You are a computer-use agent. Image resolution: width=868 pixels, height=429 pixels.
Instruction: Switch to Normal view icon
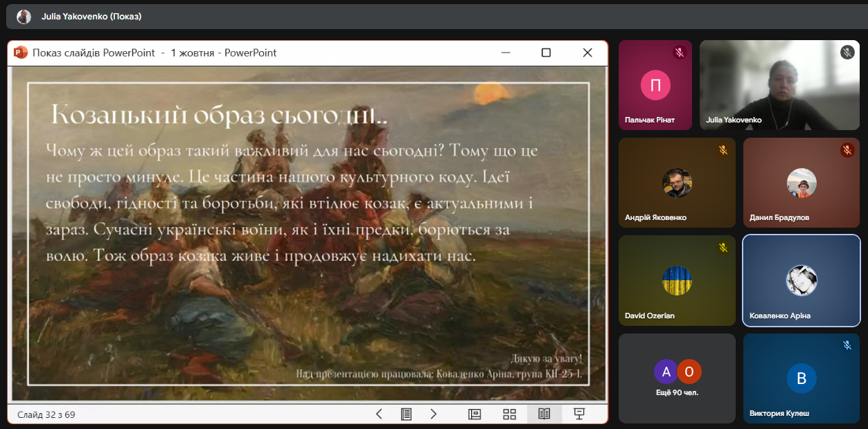pyautogui.click(x=475, y=414)
